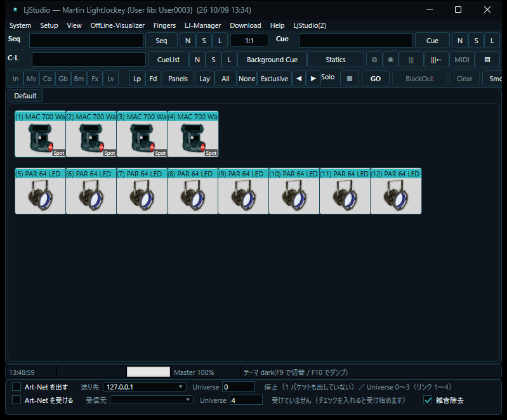Open the Download menu
Screen dimensions: 507x420
coord(246,25)
